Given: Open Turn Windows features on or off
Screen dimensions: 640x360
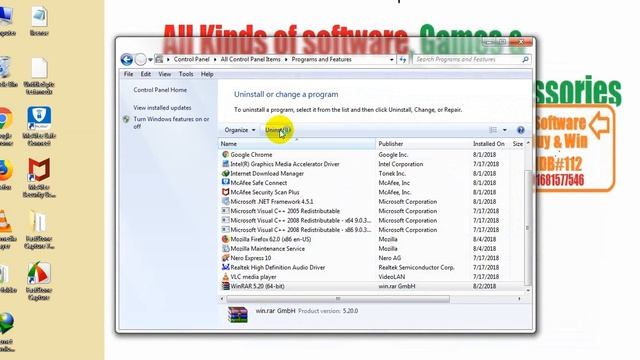Looking at the screenshot, I should [171, 122].
